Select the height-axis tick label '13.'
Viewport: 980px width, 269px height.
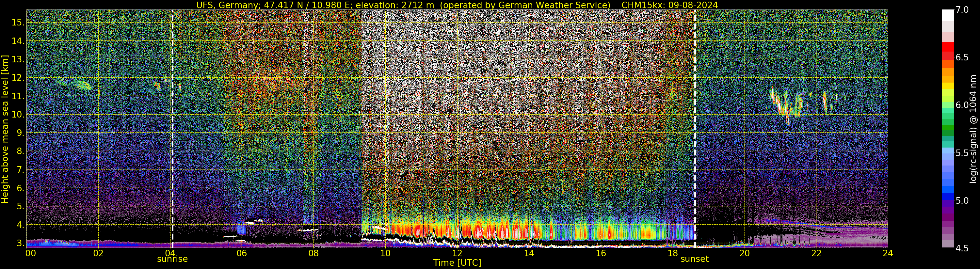tap(18, 59)
